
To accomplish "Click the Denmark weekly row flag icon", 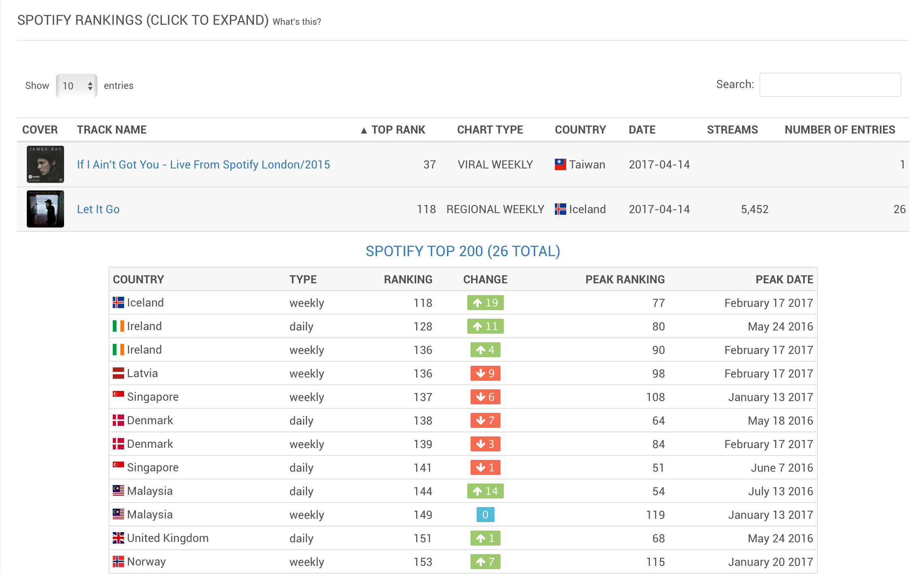I will click(x=118, y=444).
